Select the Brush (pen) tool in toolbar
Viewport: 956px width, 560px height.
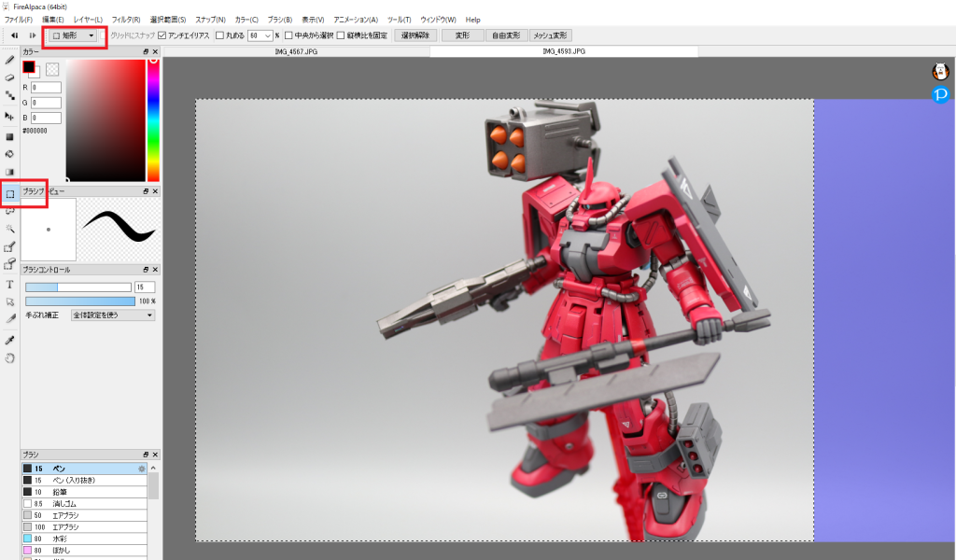click(9, 60)
